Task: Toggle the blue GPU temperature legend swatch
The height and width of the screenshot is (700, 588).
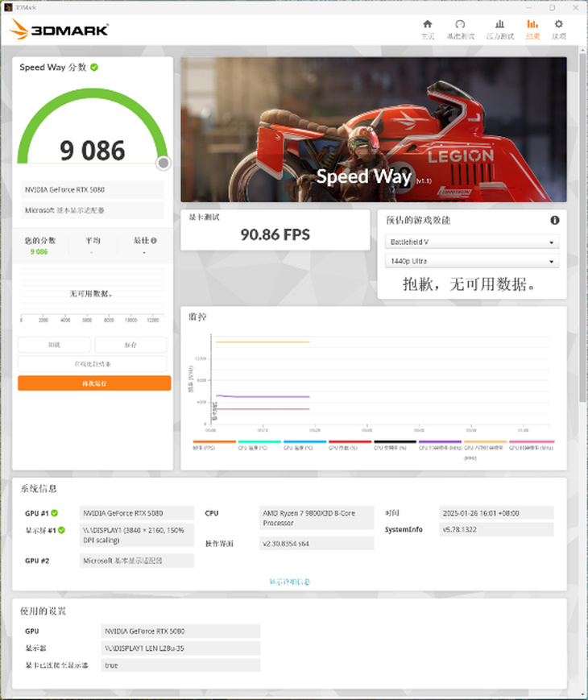Action: 305,442
